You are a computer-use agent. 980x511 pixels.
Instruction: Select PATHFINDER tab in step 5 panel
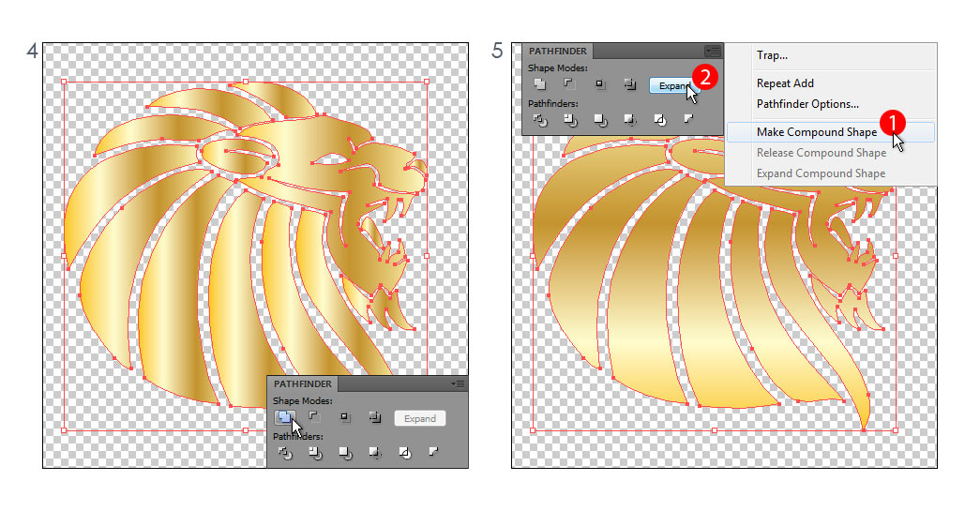point(557,51)
